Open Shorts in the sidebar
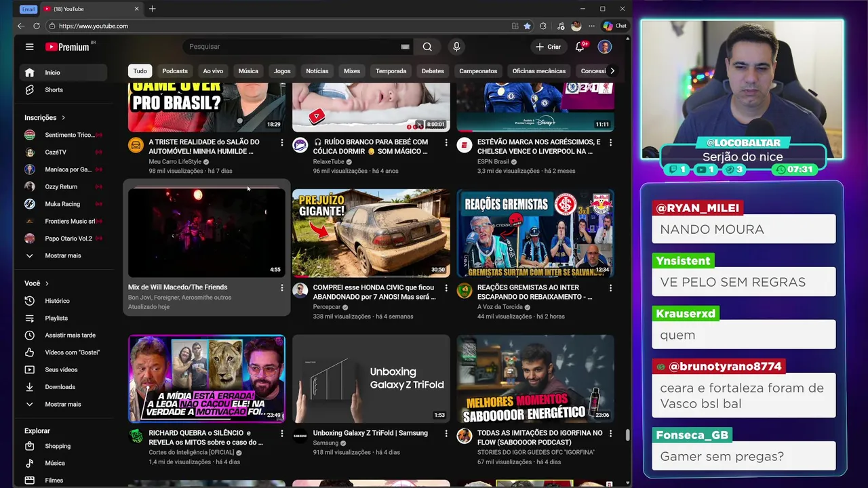Screen dimensions: 868x488 click(x=63, y=89)
